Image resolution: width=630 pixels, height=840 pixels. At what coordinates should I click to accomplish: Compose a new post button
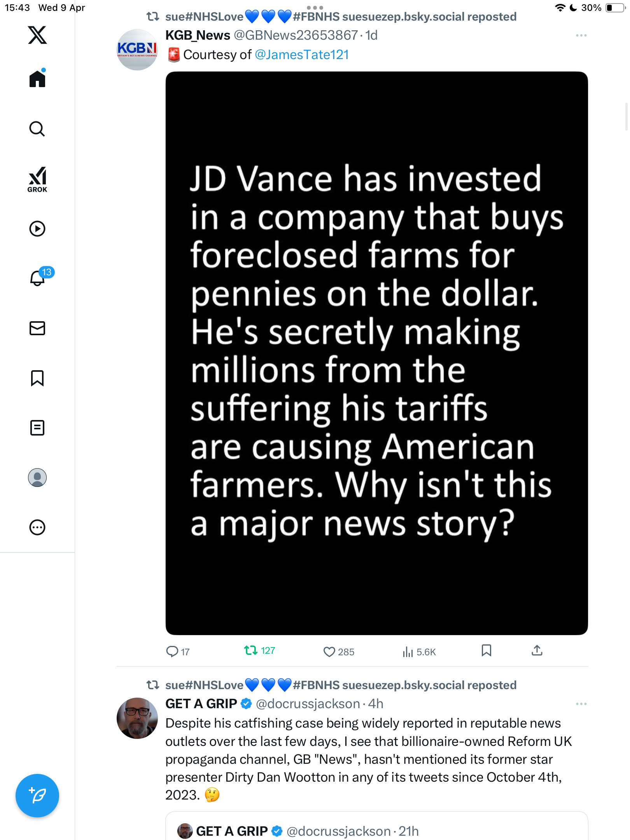click(37, 796)
